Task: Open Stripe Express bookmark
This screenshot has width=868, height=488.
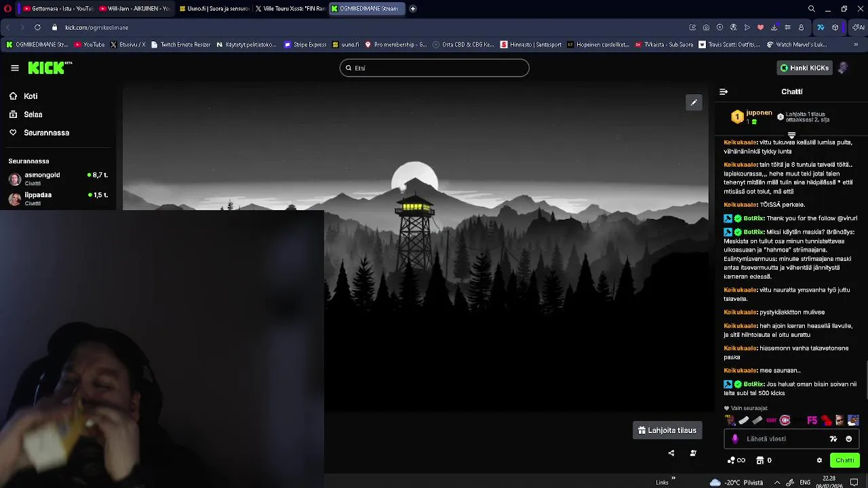Action: tap(306, 45)
